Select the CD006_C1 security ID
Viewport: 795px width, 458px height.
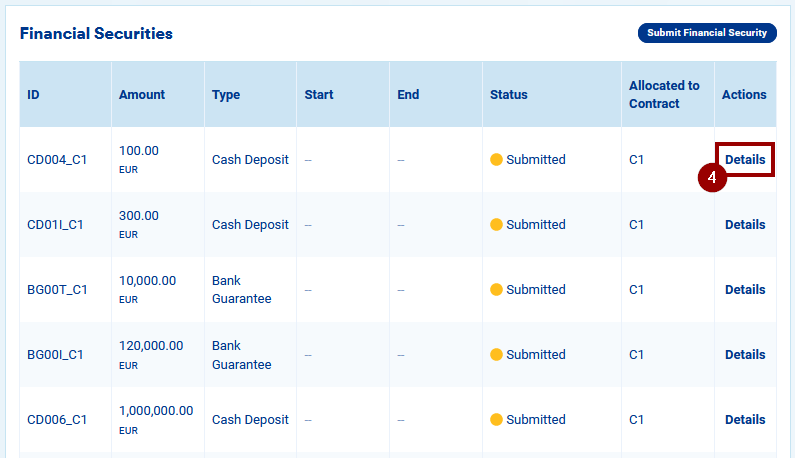coord(57,420)
